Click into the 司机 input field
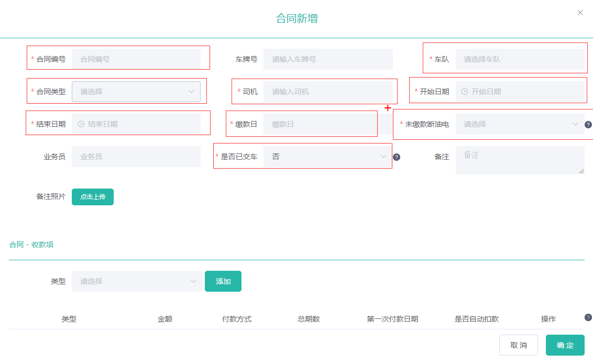Screen dimensions: 593x364 click(327, 92)
